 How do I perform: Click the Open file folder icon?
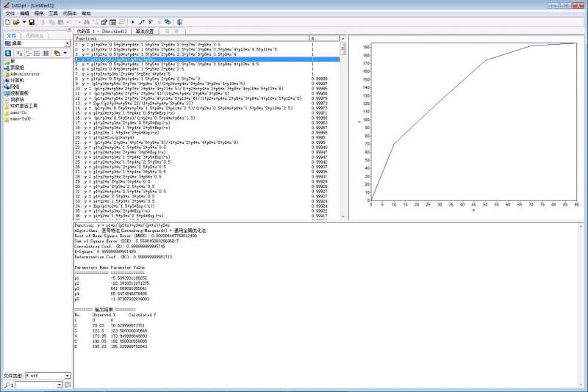pos(17,23)
